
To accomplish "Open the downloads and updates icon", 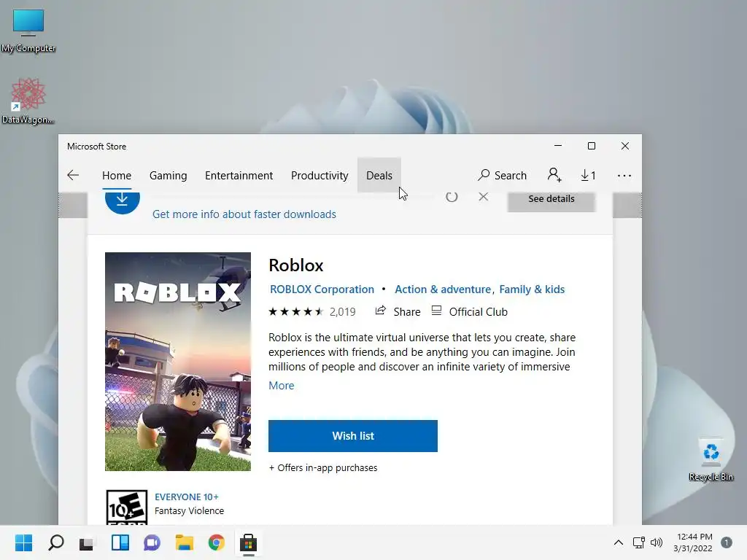I will [x=589, y=175].
